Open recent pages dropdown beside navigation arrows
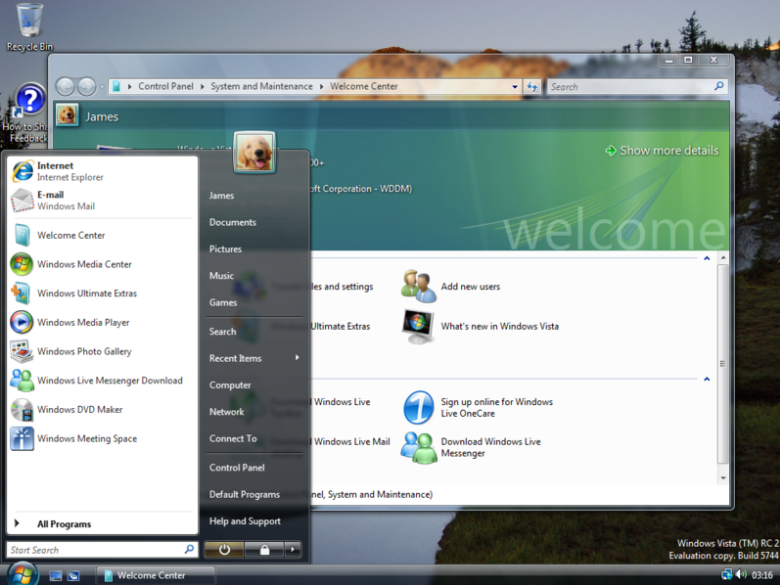This screenshot has height=585, width=780. pyautogui.click(x=101, y=87)
